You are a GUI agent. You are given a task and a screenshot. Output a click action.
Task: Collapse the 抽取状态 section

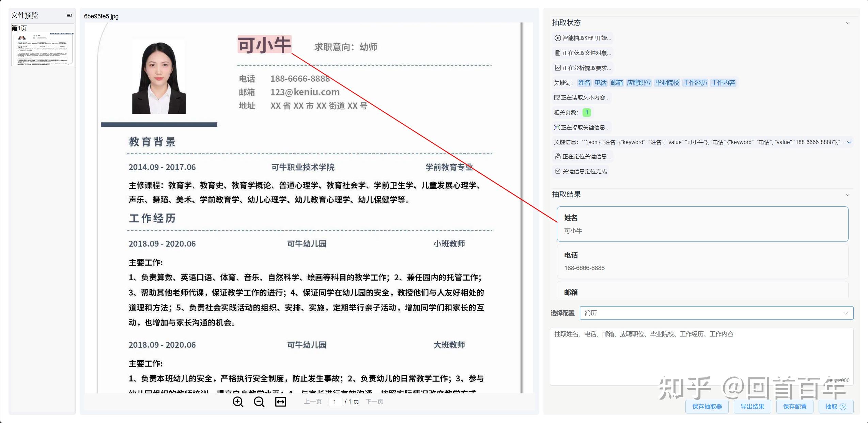[848, 22]
